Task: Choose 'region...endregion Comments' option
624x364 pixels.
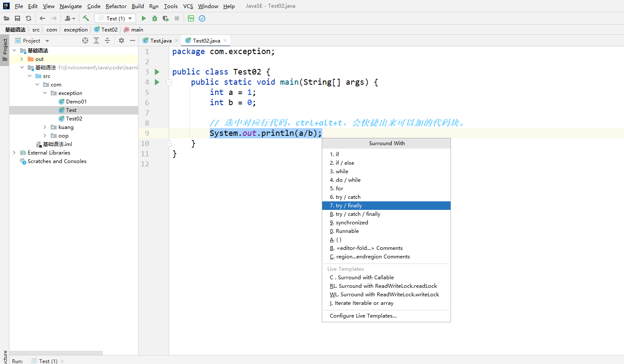Action: [386, 257]
